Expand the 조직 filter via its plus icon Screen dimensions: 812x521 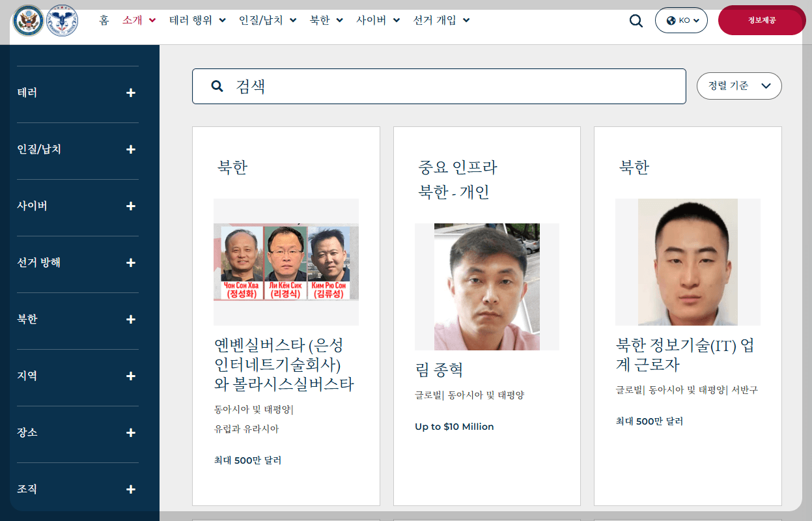click(x=130, y=488)
